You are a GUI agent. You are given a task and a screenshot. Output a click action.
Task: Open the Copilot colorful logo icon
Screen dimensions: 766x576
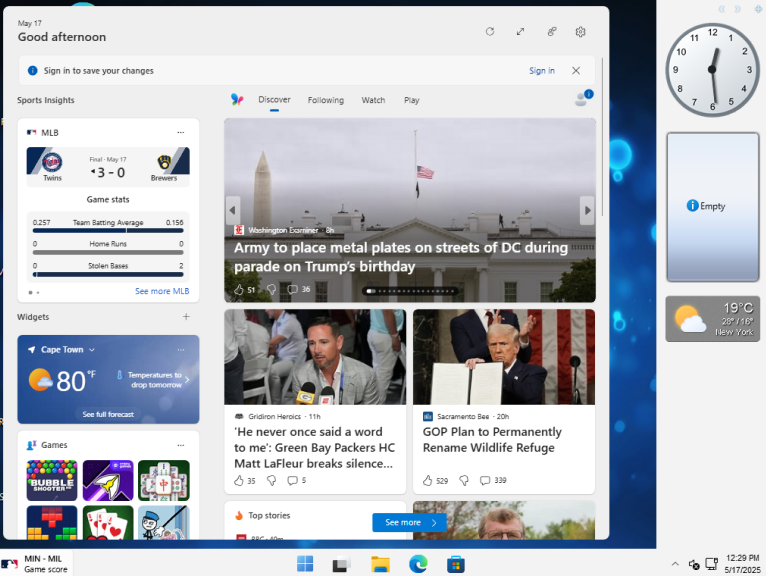click(x=237, y=100)
